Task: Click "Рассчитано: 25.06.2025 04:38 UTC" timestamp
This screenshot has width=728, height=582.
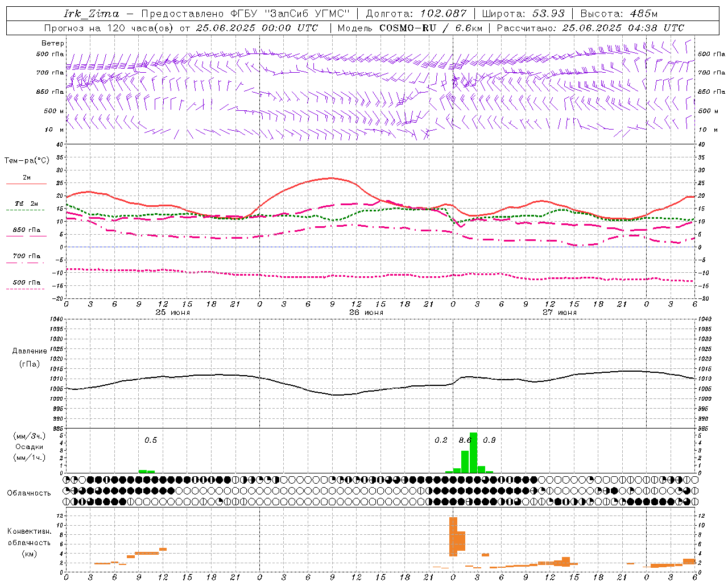Action: [x=590, y=28]
